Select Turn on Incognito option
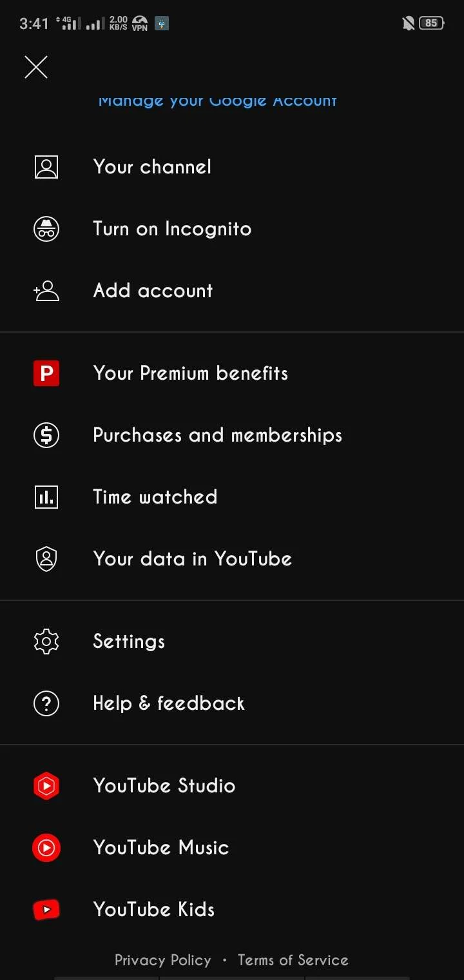This screenshot has height=980, width=464. pos(232,229)
